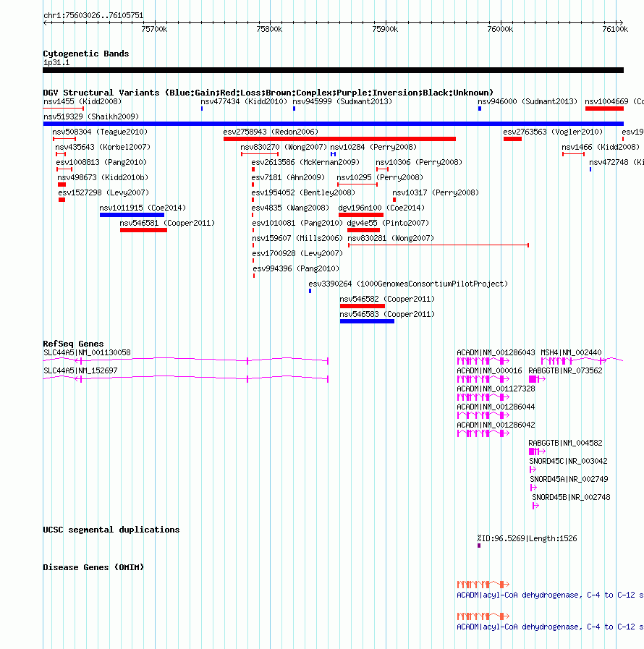Open gene ACADM|NM_001286042
The width and height of the screenshot is (644, 649).
496,425
